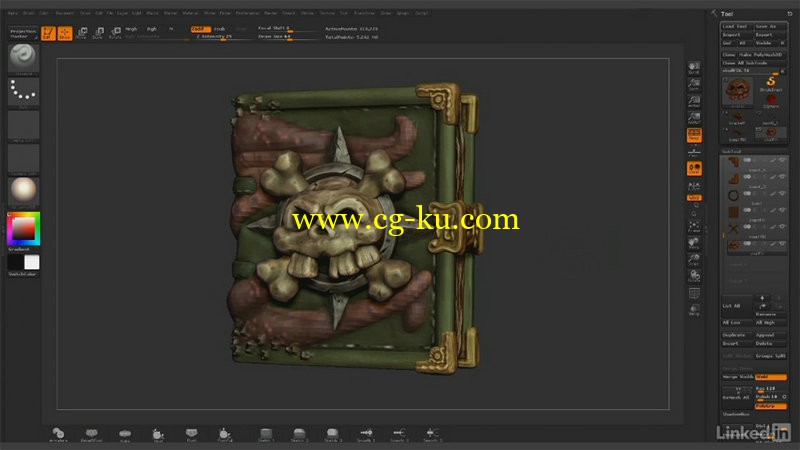Click Load Tool button
The width and height of the screenshot is (800, 450).
click(735, 26)
